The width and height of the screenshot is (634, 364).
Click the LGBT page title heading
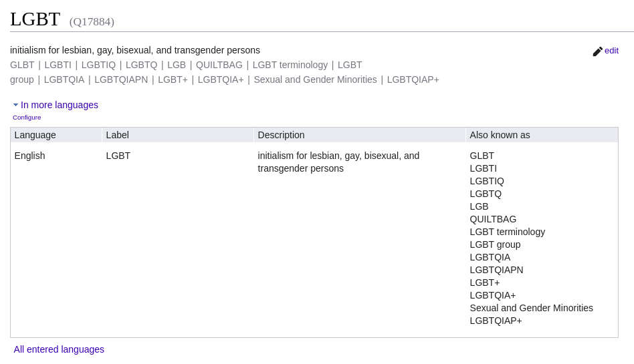35,19
